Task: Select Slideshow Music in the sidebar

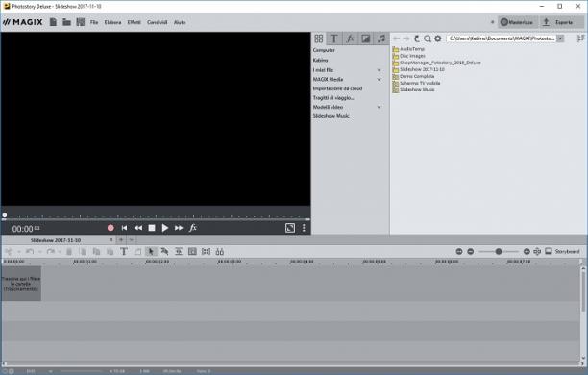Action: 331,116
